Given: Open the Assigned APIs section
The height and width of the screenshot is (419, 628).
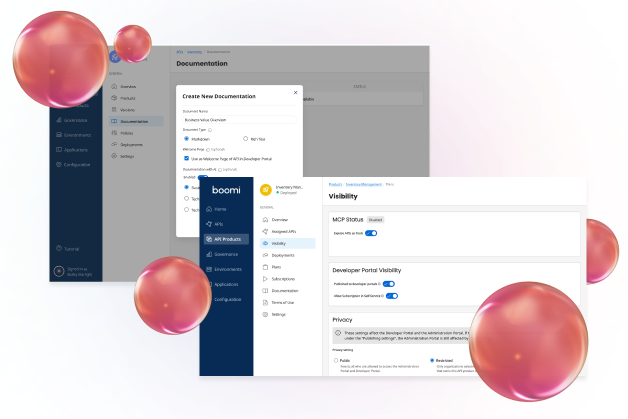Looking at the screenshot, I should click(x=286, y=231).
